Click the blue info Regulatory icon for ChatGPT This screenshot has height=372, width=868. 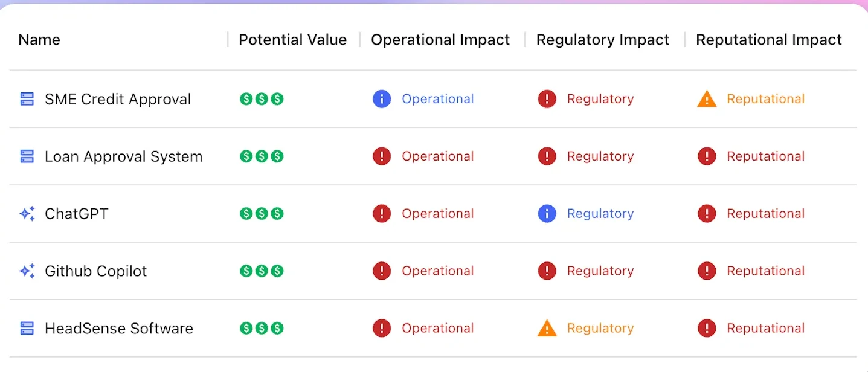pos(547,214)
